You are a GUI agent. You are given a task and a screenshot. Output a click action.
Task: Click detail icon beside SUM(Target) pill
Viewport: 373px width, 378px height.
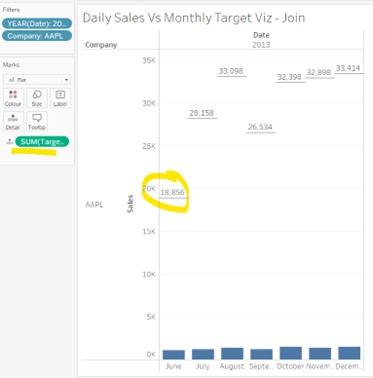click(9, 142)
